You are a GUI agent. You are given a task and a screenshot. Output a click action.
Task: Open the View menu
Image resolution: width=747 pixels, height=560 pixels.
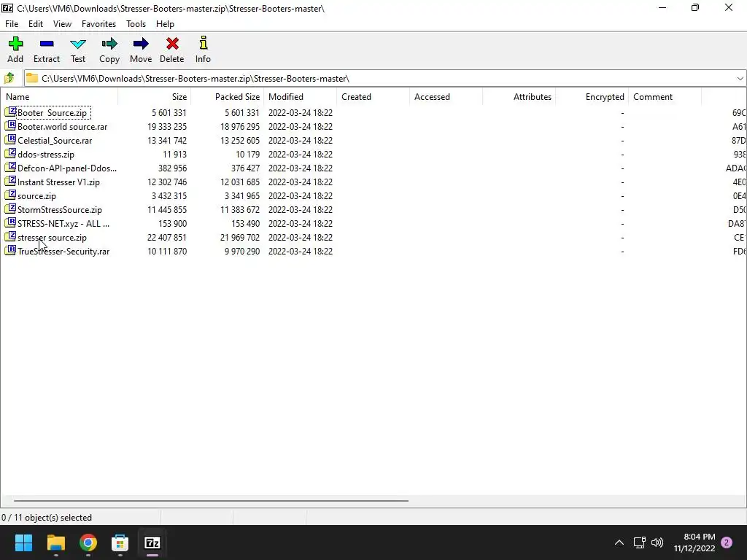pos(62,24)
